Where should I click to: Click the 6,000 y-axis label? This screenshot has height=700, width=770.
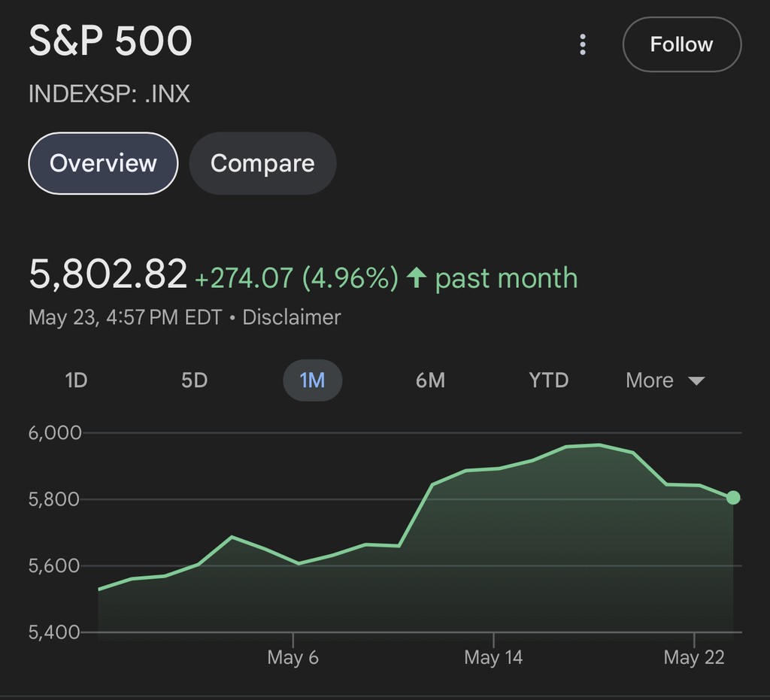coord(55,433)
